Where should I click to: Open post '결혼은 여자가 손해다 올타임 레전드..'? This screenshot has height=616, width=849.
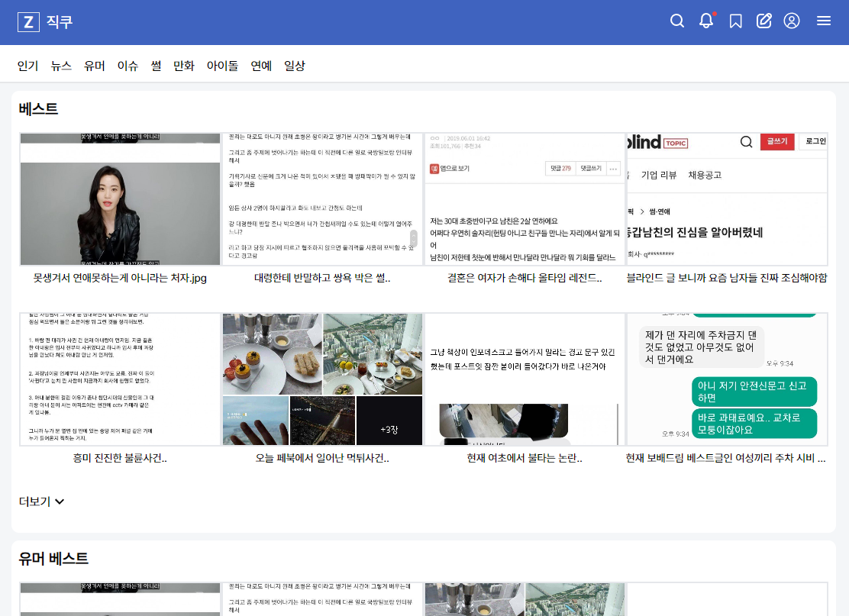coord(525,278)
